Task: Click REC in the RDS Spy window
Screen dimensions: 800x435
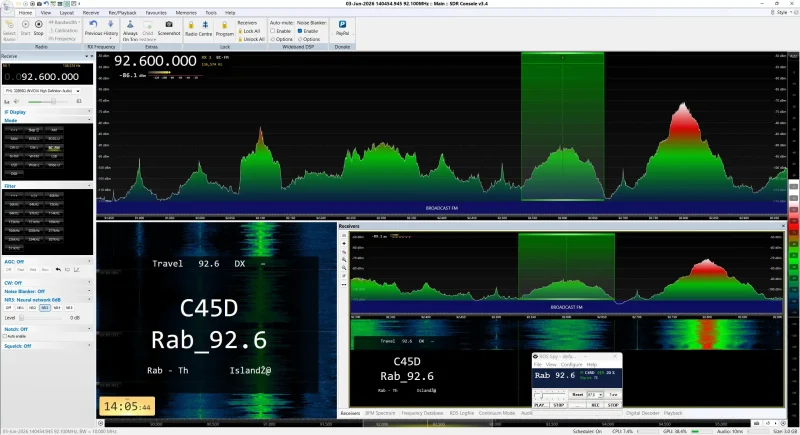Action: 595,405
